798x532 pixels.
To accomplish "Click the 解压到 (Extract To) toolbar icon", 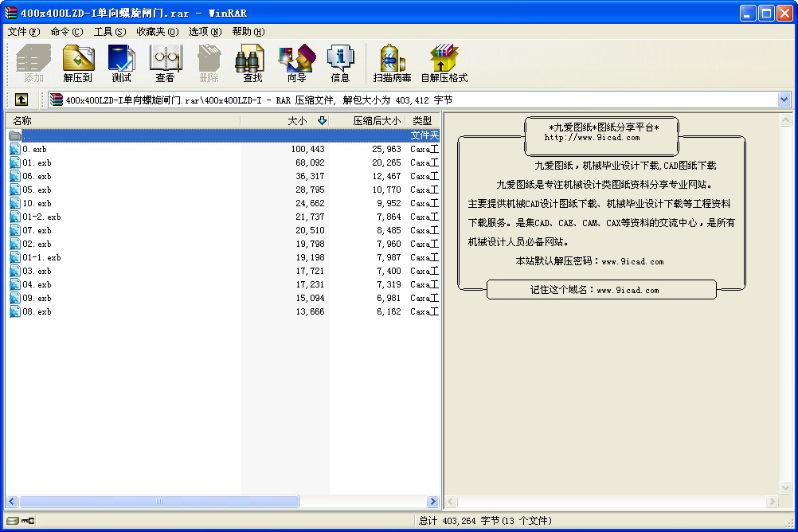I will pos(78,63).
